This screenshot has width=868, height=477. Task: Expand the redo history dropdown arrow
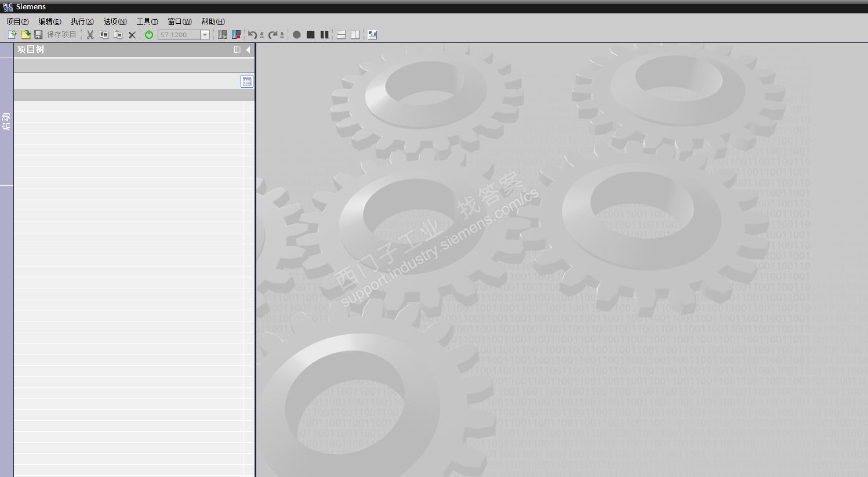282,35
